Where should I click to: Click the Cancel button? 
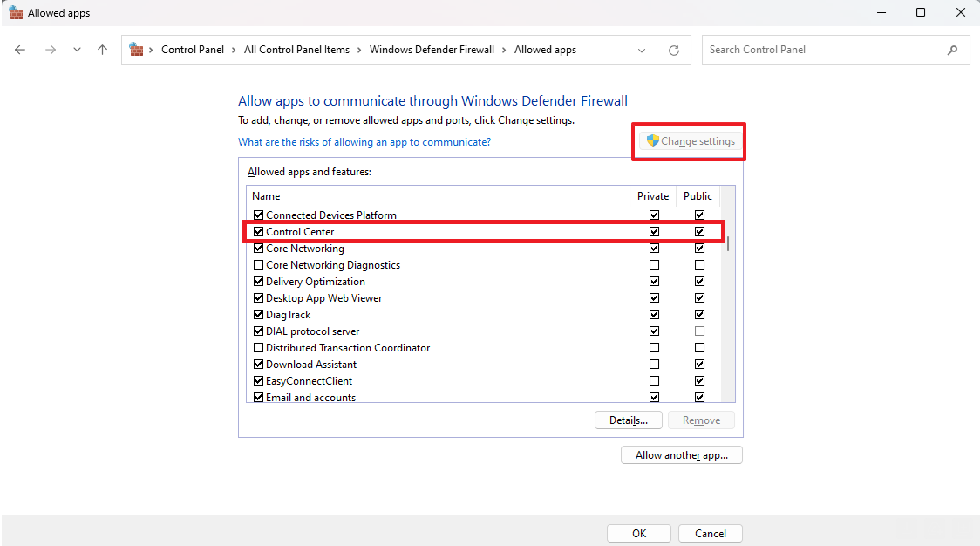pyautogui.click(x=711, y=534)
